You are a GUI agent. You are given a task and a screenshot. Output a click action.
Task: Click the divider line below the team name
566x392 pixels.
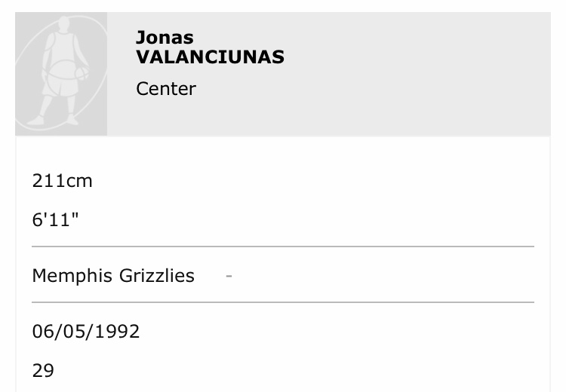pyautogui.click(x=283, y=302)
